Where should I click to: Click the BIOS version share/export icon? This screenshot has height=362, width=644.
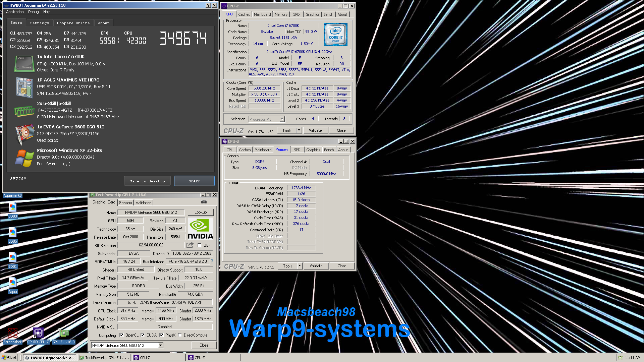coord(190,245)
